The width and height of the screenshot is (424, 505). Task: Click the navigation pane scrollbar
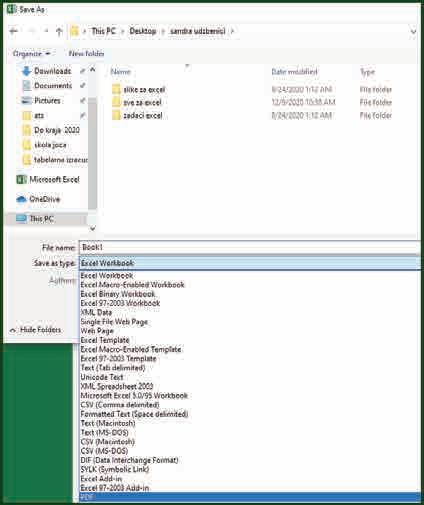tap(92, 148)
